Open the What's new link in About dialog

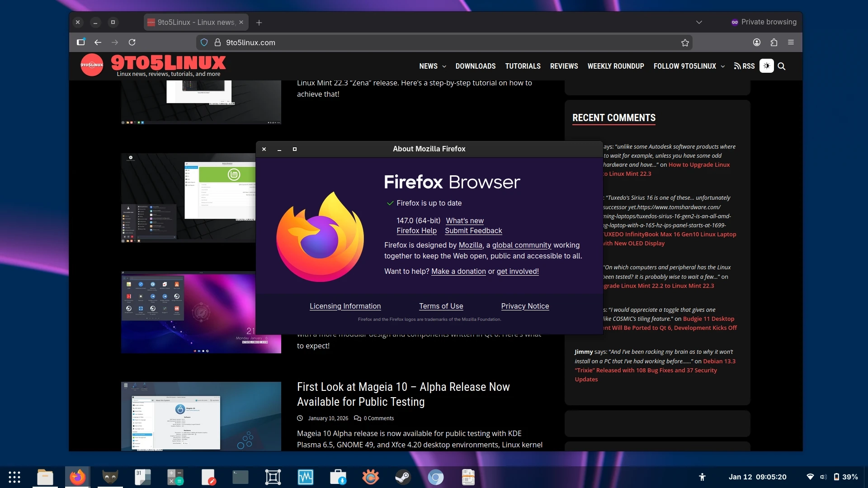pos(465,221)
